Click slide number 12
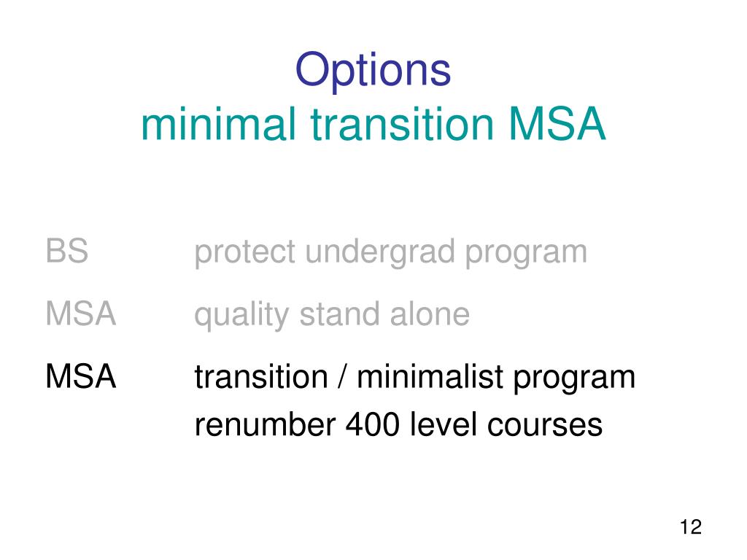Screen dimensions: 747x560 coord(690,527)
